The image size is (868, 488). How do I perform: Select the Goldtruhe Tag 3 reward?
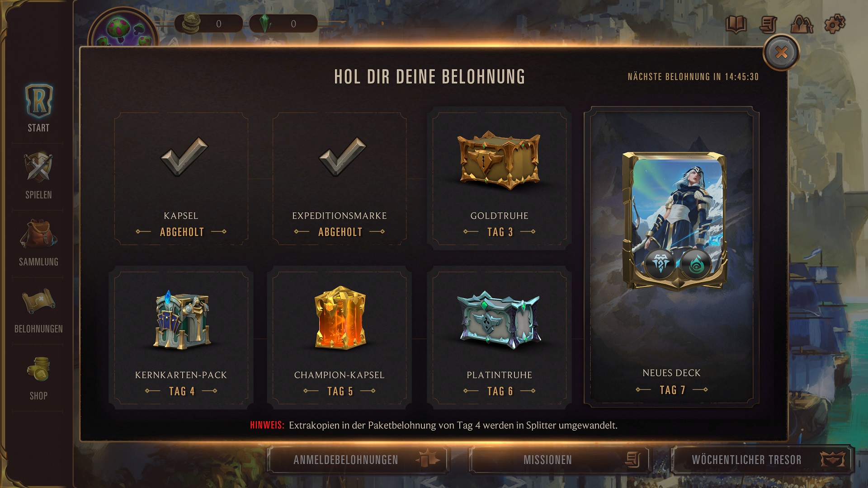pos(500,179)
